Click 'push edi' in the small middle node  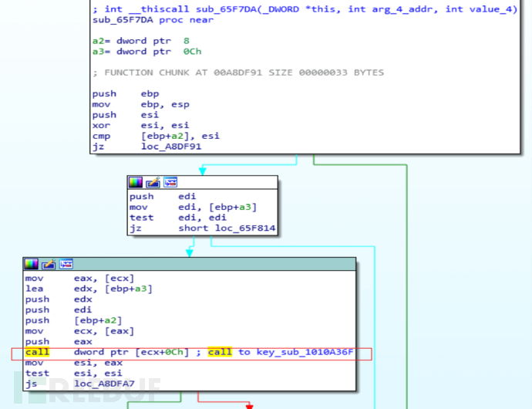tap(163, 197)
